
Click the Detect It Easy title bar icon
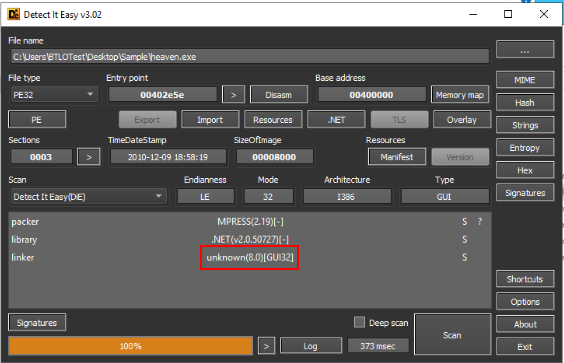tap(14, 14)
